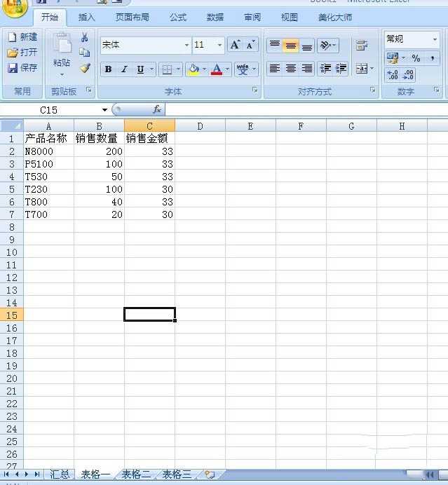This screenshot has height=485, width=448.
Task: Click Increase Decimal icon
Action: point(393,74)
